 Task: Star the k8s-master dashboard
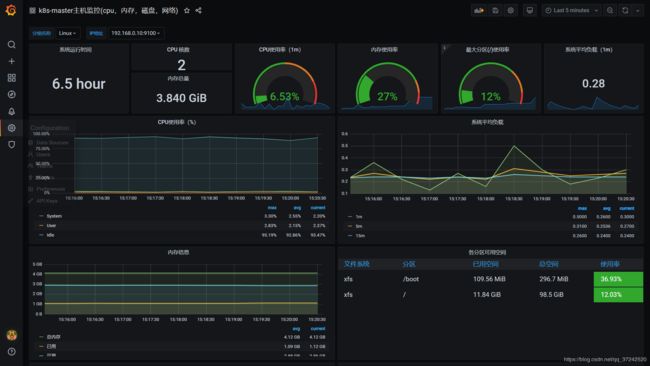187,10
